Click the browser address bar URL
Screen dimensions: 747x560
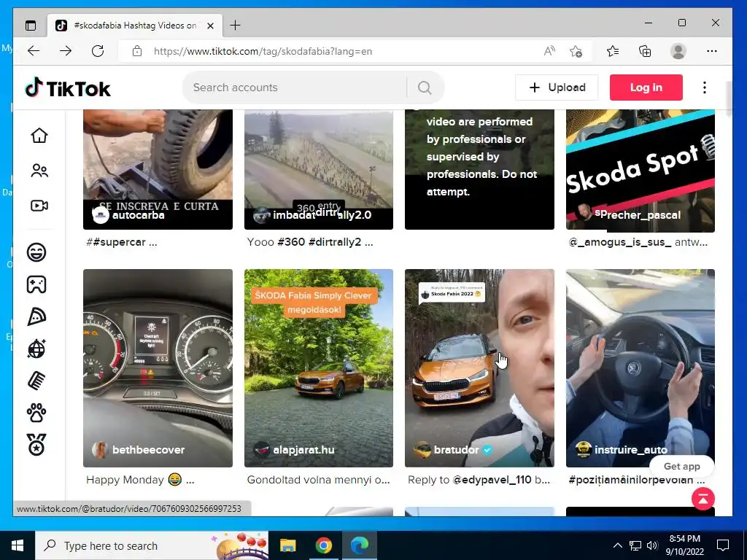click(x=263, y=51)
